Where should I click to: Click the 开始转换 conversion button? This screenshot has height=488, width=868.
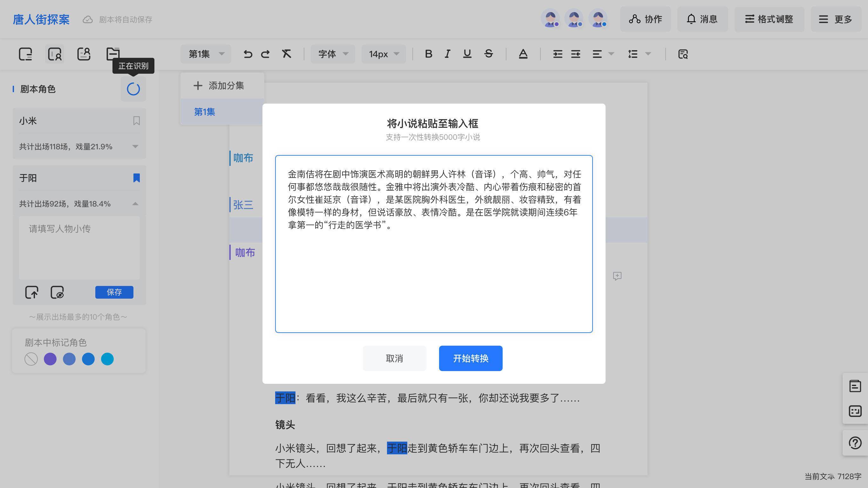tap(471, 358)
